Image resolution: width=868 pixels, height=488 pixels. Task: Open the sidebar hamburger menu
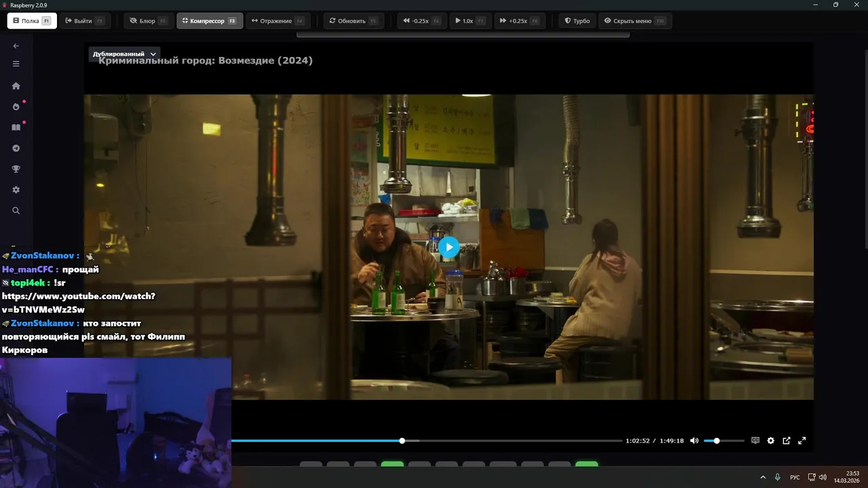point(16,64)
